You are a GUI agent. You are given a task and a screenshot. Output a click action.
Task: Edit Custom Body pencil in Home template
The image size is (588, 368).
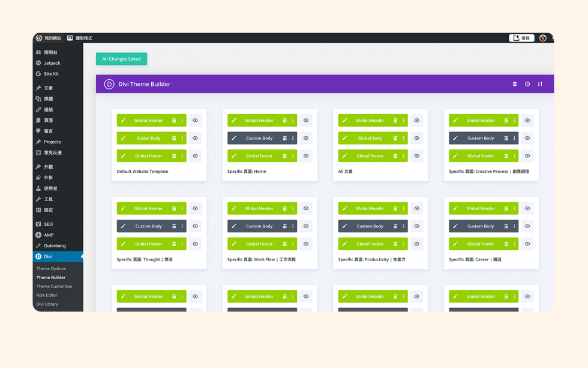pos(233,138)
